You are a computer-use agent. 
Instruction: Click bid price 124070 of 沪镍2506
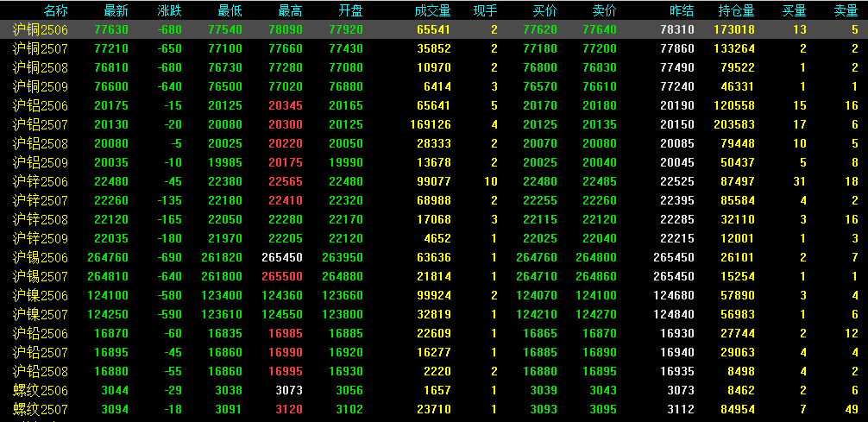click(537, 296)
